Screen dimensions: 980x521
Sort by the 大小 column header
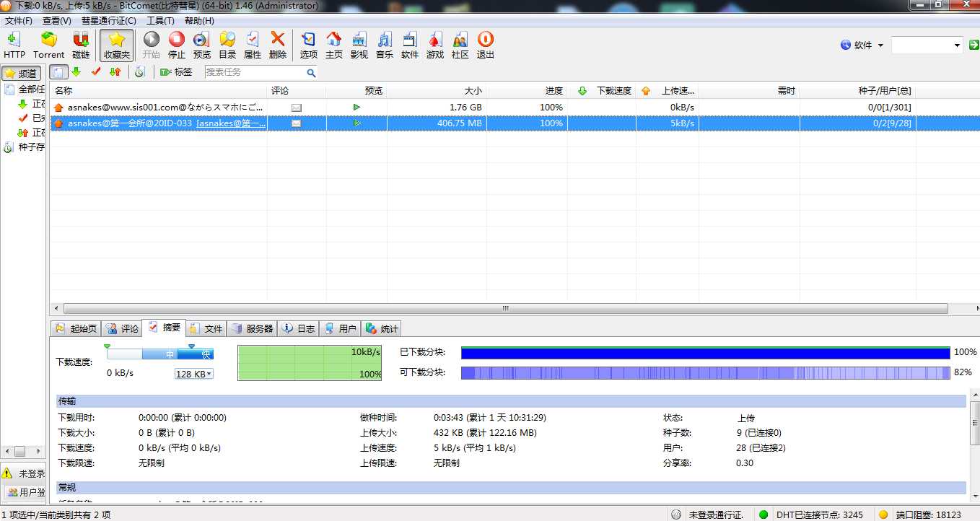click(x=437, y=91)
